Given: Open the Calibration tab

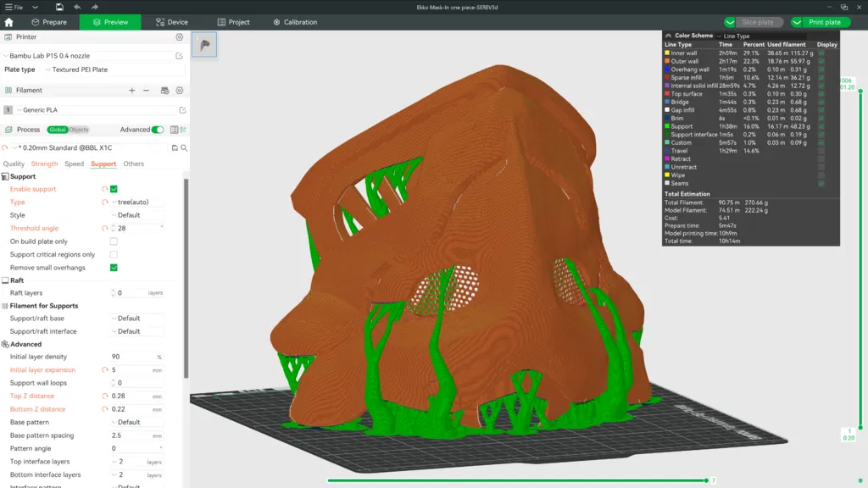Looking at the screenshot, I should pyautogui.click(x=295, y=22).
